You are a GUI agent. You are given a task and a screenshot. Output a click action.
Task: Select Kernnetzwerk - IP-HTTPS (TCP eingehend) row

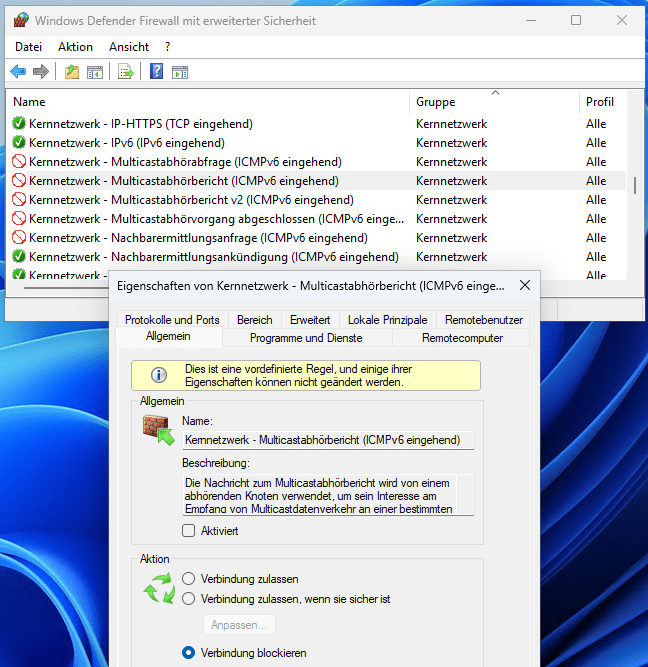click(317, 123)
